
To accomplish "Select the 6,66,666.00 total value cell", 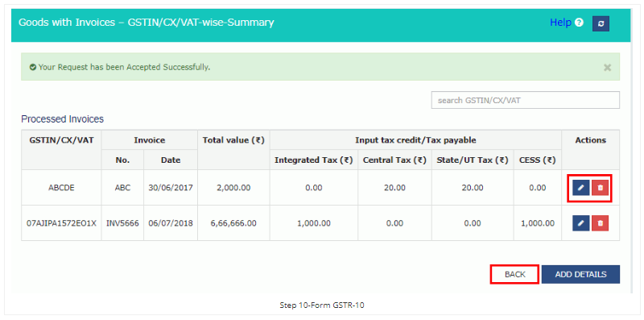I will pos(233,223).
